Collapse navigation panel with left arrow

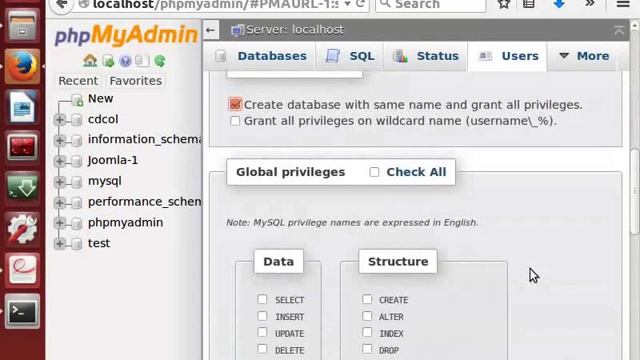tap(211, 30)
